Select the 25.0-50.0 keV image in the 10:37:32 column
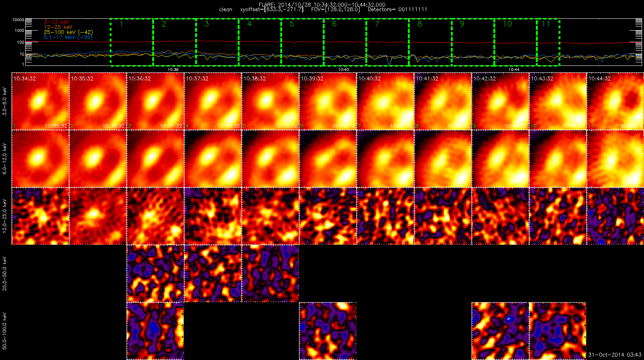The image size is (644, 360). 213,273
